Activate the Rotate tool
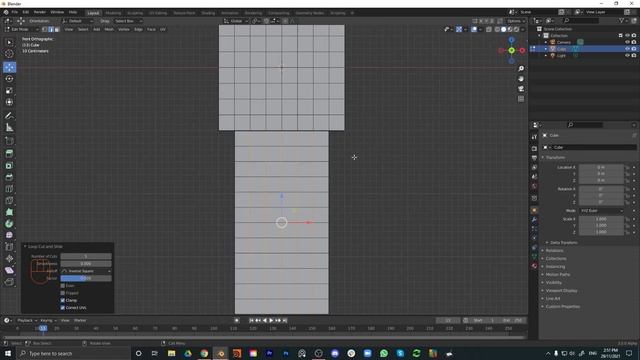The image size is (640, 360). point(9,79)
